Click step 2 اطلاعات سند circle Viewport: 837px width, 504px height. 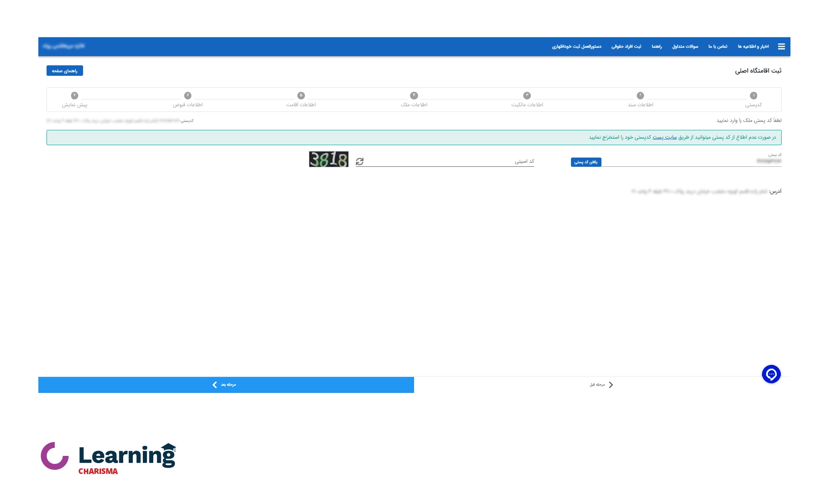640,95
